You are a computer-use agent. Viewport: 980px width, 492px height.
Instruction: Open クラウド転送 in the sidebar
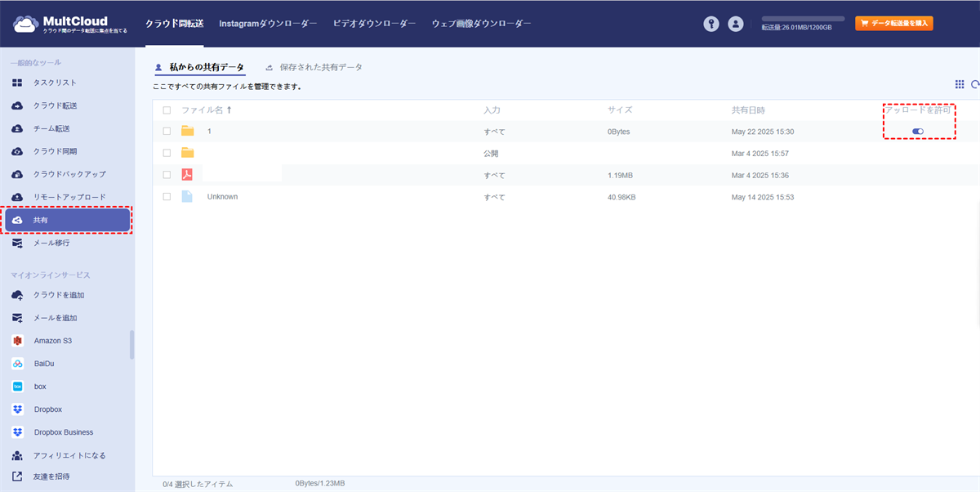click(55, 105)
